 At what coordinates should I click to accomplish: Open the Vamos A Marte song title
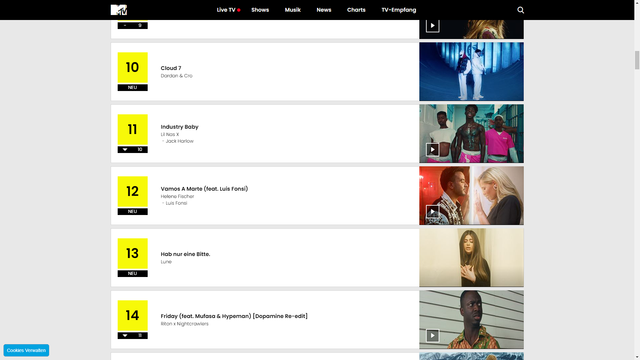(204, 189)
